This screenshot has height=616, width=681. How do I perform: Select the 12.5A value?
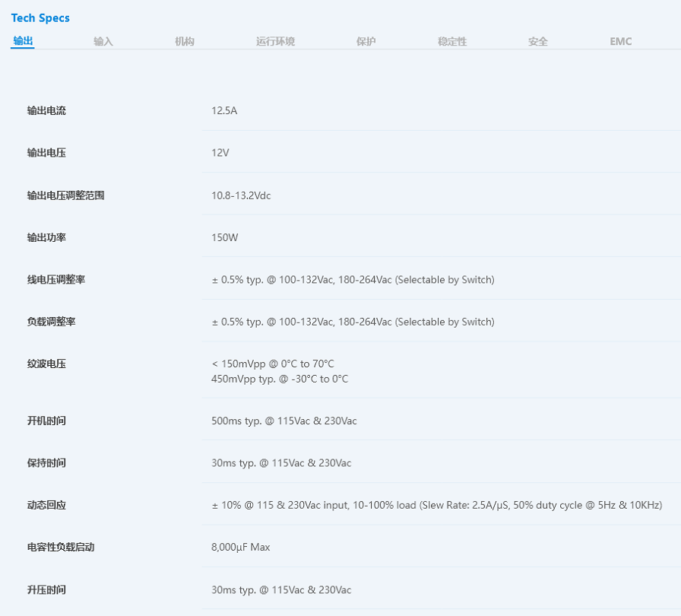pos(224,110)
